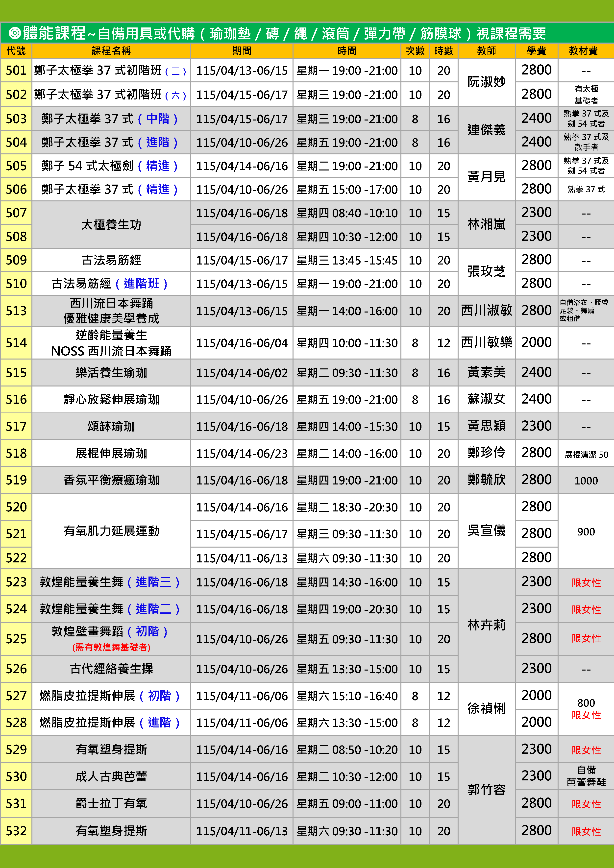The image size is (614, 868).
Task: Click the 進階班 link in course 510
Action: (x=141, y=284)
